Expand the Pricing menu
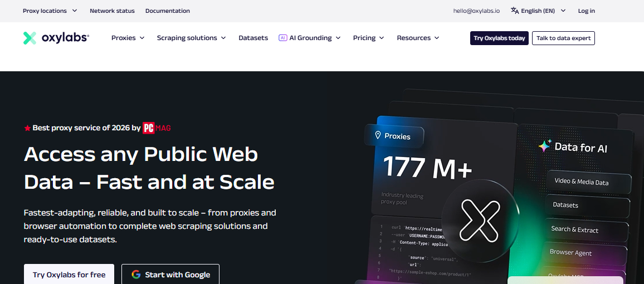Image resolution: width=644 pixels, height=284 pixels. [368, 38]
